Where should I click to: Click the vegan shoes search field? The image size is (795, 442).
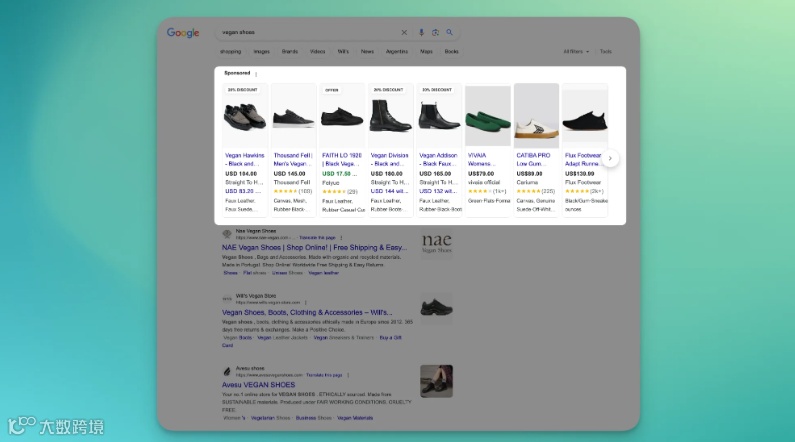[x=309, y=32]
